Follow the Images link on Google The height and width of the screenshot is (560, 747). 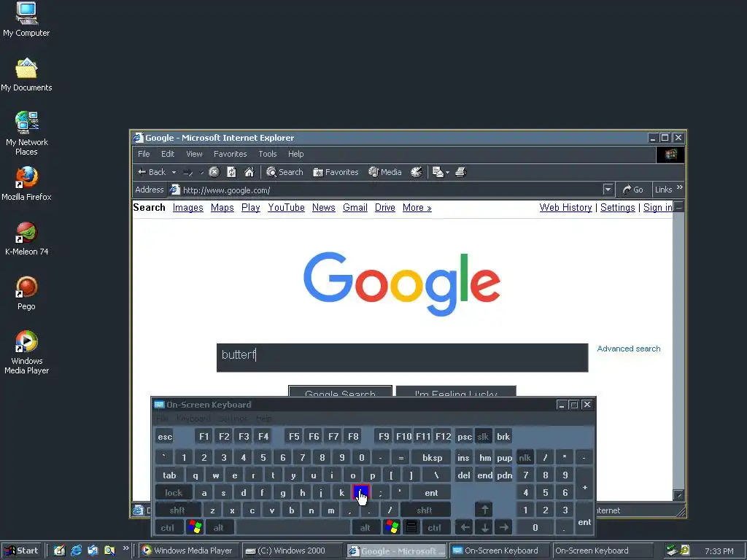point(187,208)
